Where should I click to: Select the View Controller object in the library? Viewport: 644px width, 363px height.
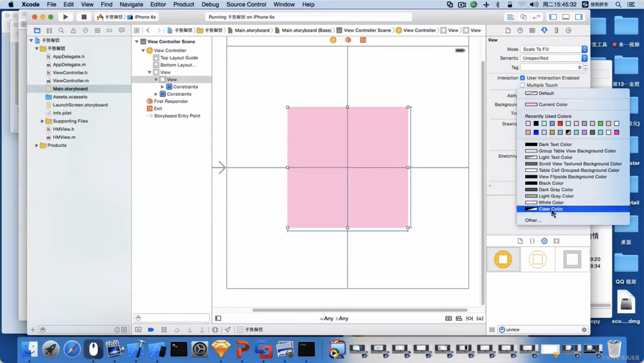tap(503, 259)
